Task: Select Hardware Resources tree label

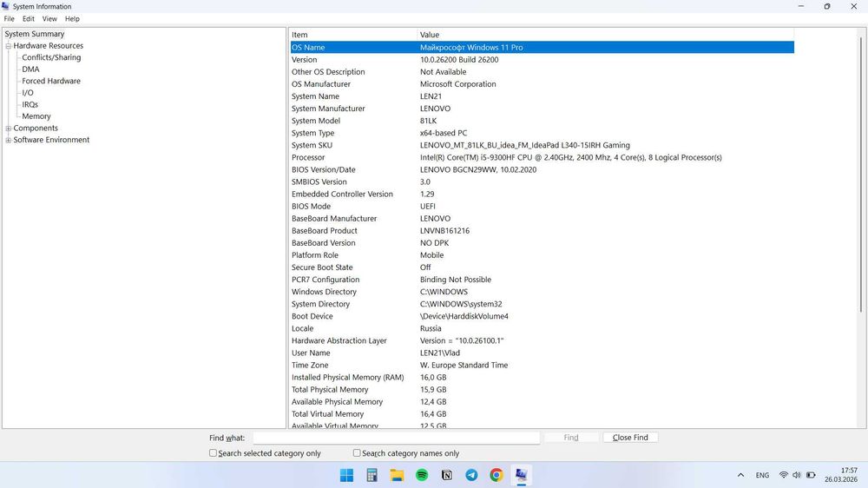Action: coord(48,46)
